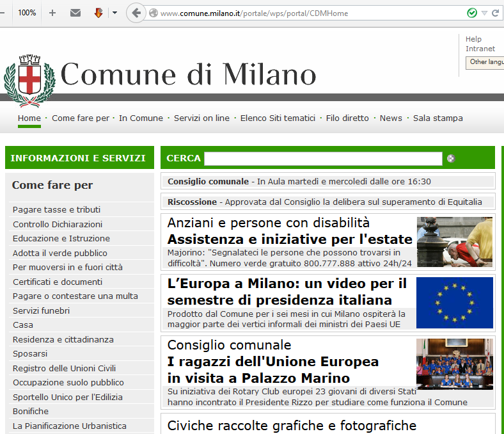Image resolution: width=504 pixels, height=434 pixels.
Task: Click the orange download arrow icon
Action: tap(98, 13)
